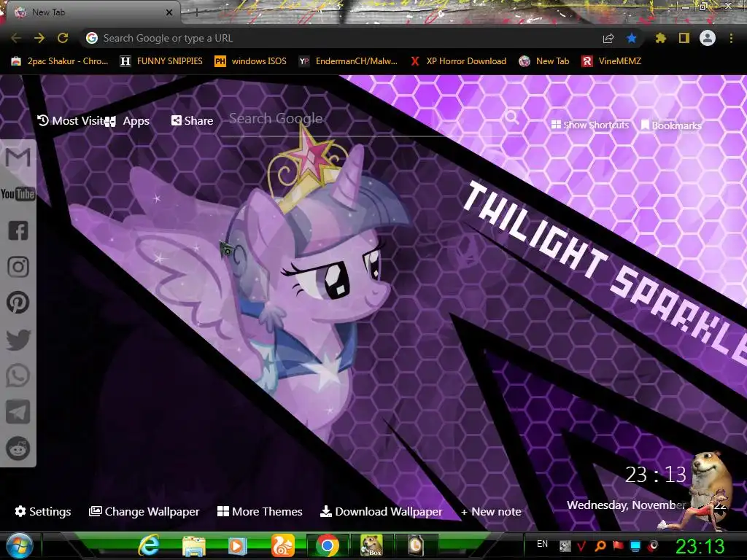Go back in browser history
This screenshot has height=560, width=747.
[x=16, y=38]
